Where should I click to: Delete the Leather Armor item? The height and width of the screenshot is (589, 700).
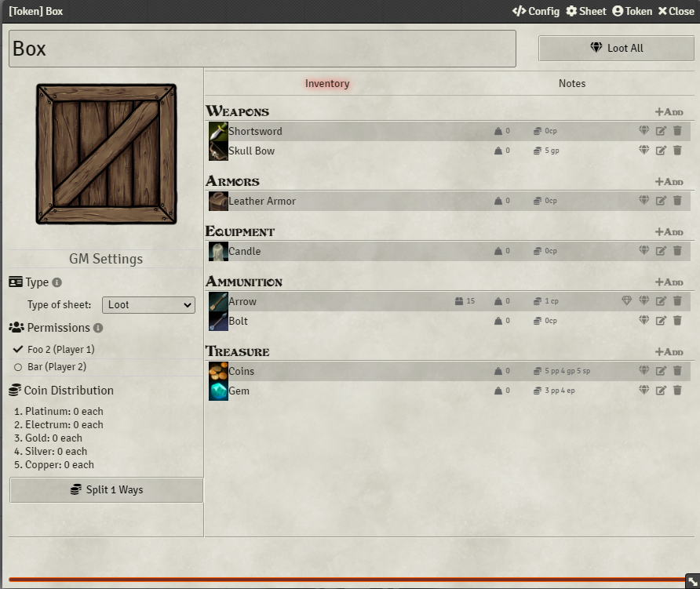677,201
